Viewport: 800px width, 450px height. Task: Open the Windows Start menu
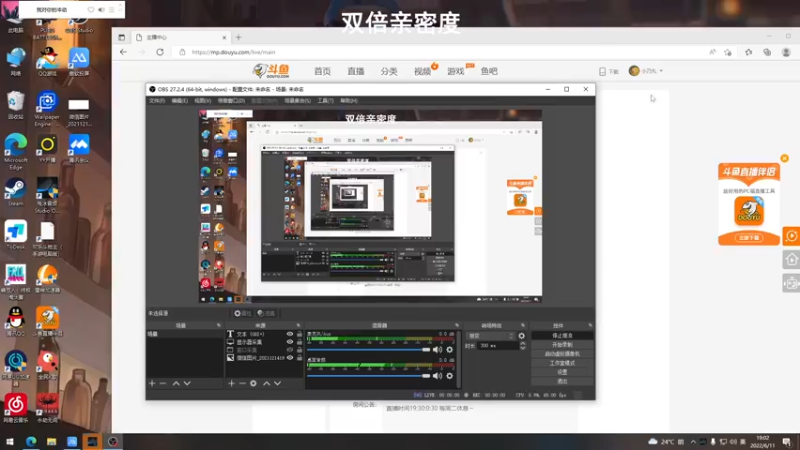pyautogui.click(x=9, y=442)
